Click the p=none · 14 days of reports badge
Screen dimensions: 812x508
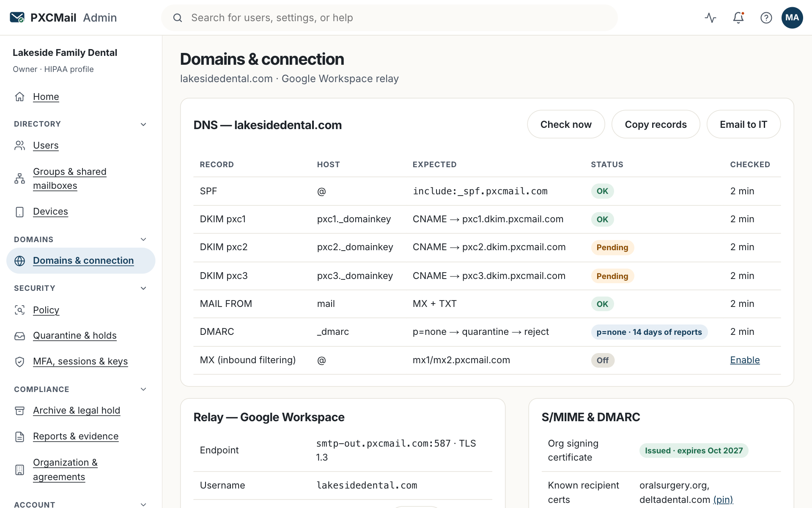649,332
